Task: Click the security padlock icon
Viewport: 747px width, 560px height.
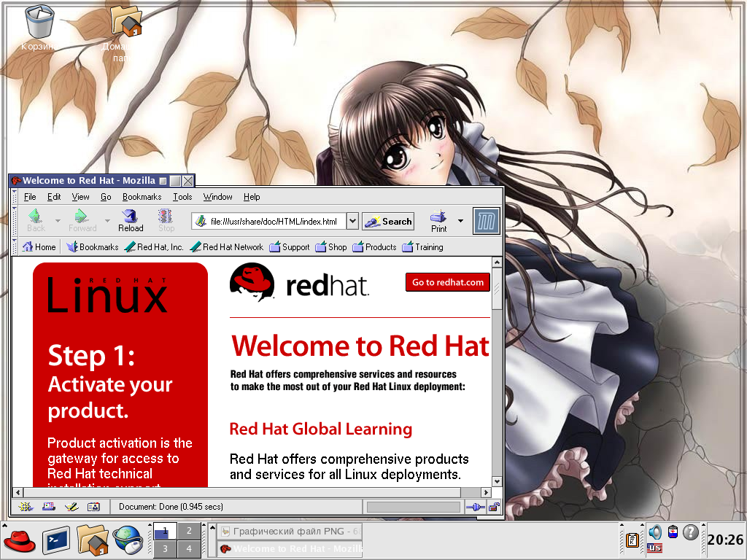Action: [x=494, y=507]
